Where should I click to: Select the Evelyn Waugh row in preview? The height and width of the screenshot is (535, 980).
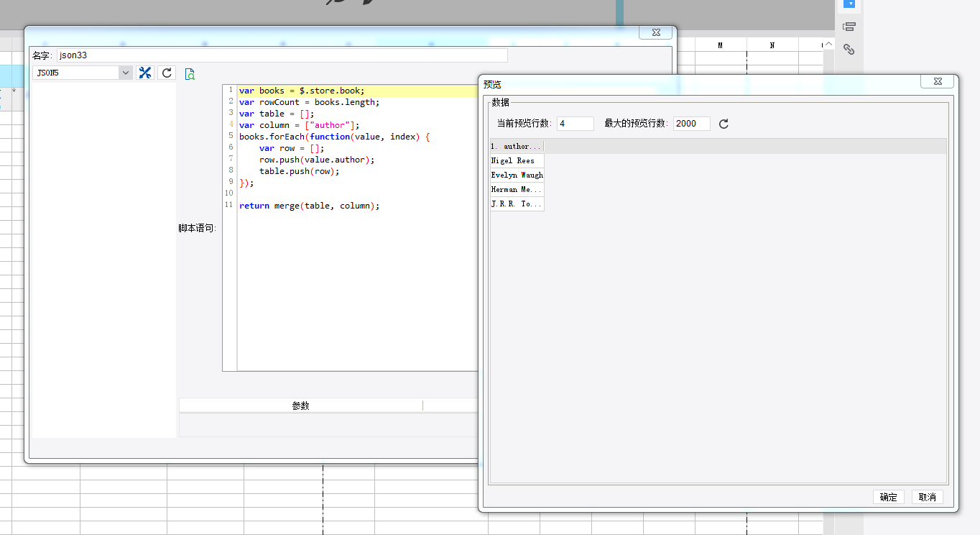(517, 175)
